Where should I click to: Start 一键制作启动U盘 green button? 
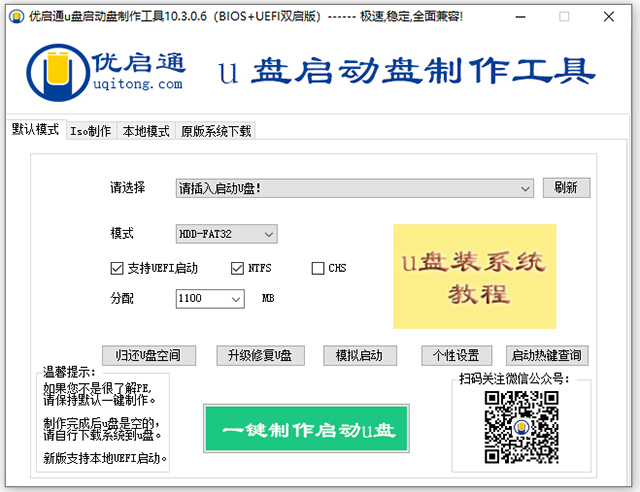(306, 429)
